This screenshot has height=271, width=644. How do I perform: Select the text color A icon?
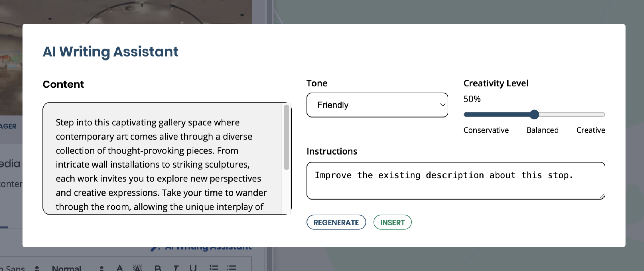pos(119,268)
